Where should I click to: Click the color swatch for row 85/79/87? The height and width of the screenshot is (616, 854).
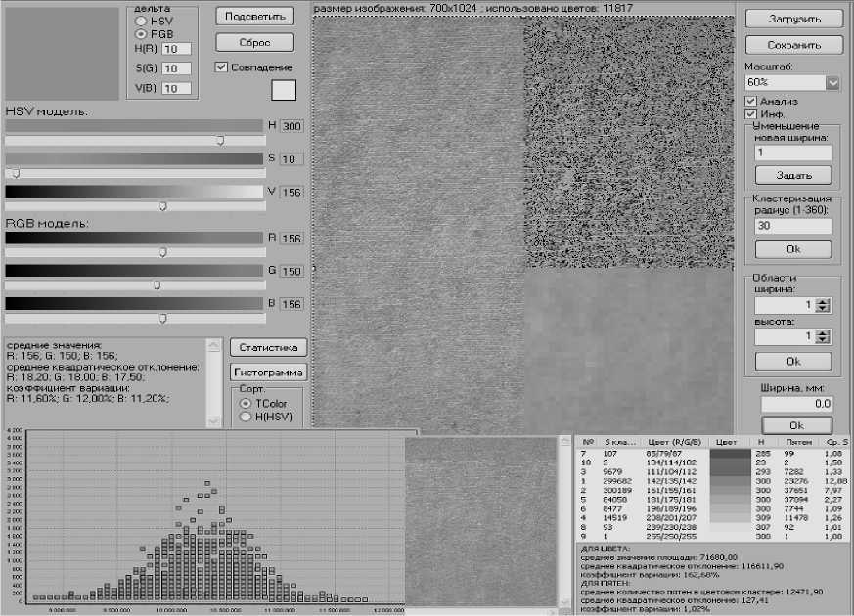click(731, 454)
